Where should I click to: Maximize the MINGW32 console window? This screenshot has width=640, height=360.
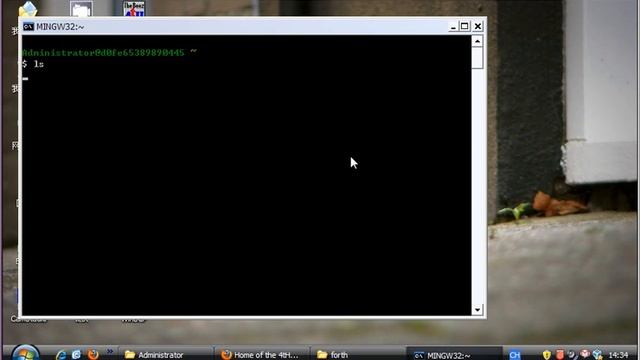pos(464,27)
